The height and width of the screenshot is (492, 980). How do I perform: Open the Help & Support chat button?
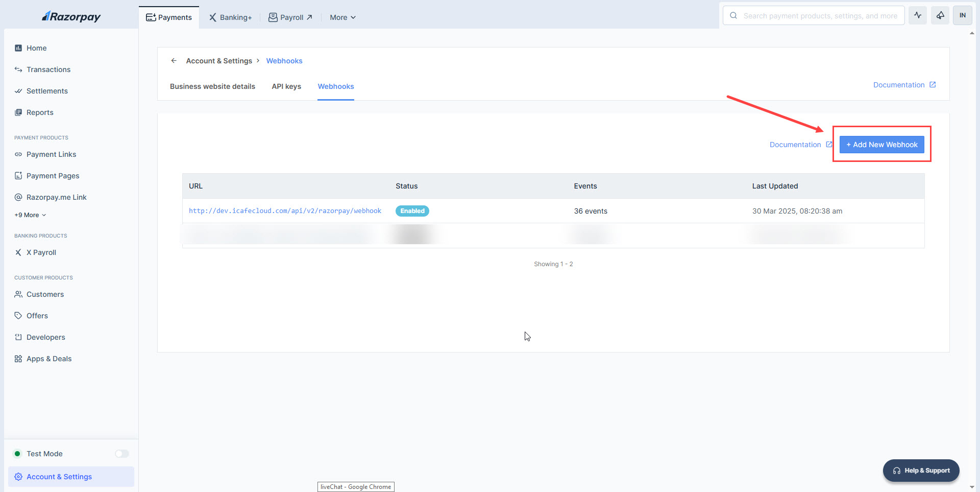pos(921,471)
